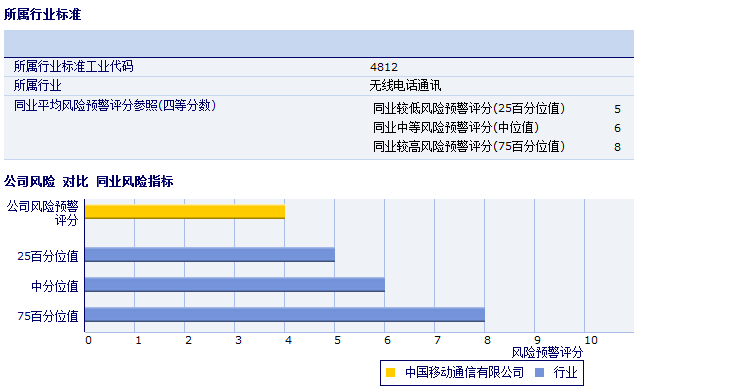Click the blue 中分位值 bar

coord(235,285)
